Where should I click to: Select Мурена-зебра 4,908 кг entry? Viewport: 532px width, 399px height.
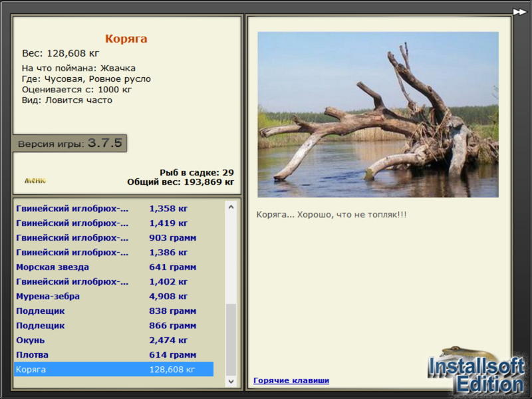[x=114, y=296]
